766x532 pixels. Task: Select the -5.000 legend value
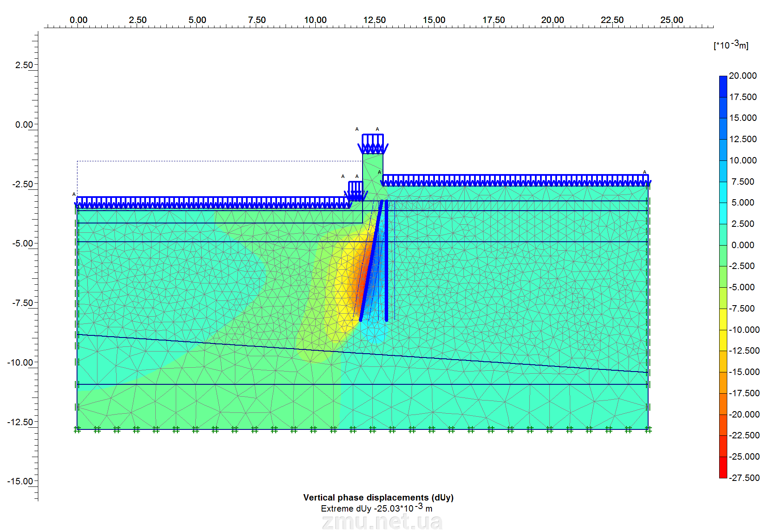(x=742, y=287)
